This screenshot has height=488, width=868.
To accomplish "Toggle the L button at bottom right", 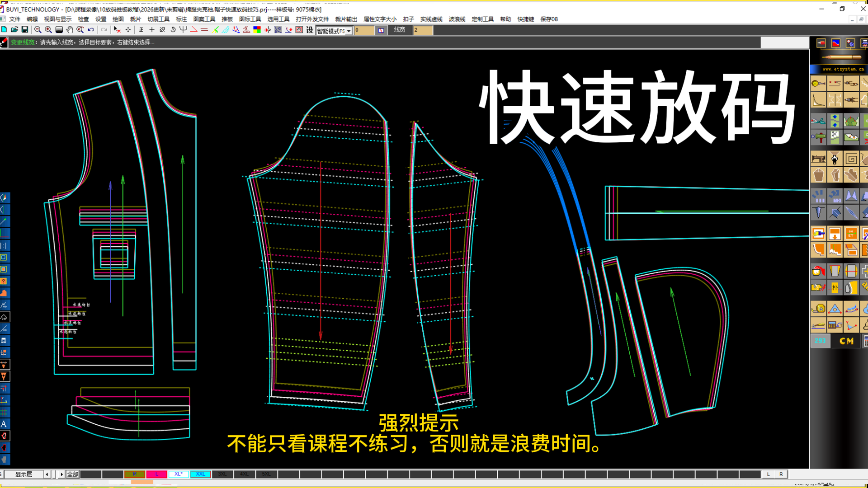I will click(x=769, y=474).
